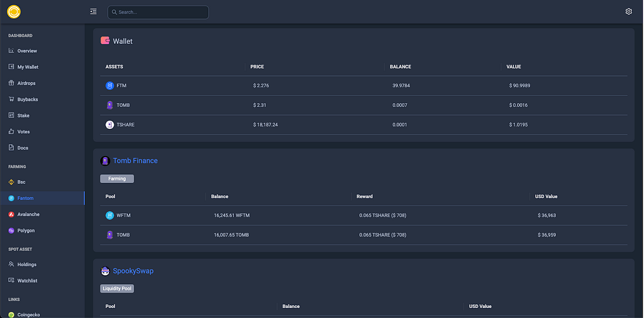Open Holdings spot assets
This screenshot has width=644, height=318.
[26, 265]
